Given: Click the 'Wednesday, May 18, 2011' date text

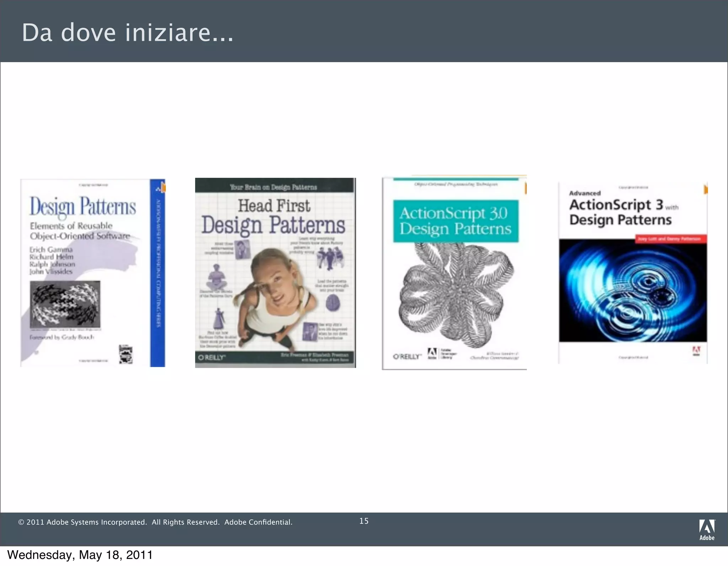Looking at the screenshot, I should pyautogui.click(x=80, y=555).
